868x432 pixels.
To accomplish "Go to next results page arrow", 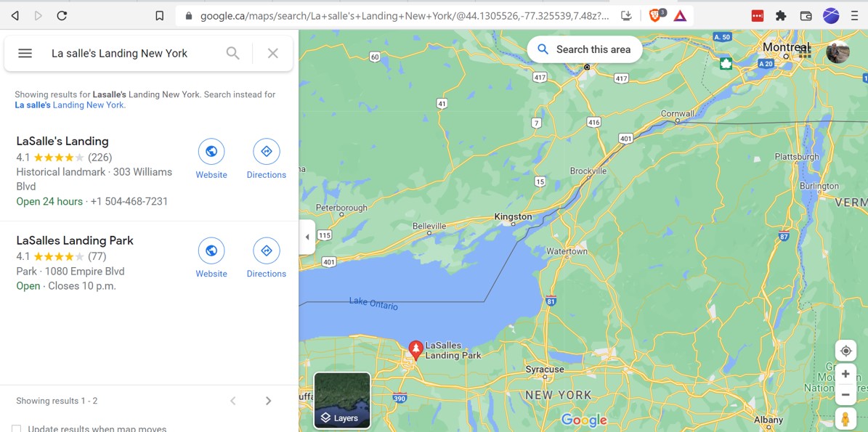I will 269,401.
